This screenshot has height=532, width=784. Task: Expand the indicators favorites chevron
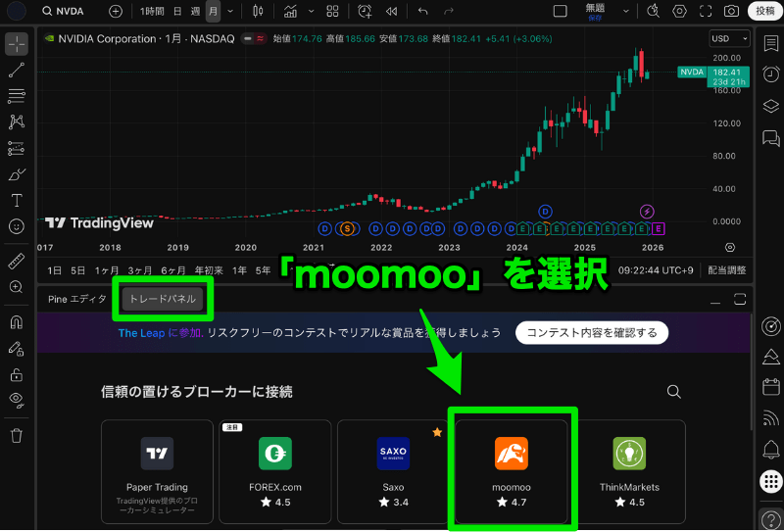tap(312, 12)
